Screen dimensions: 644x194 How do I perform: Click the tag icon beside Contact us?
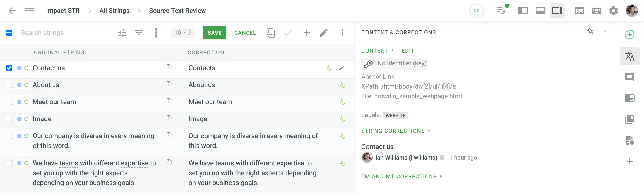point(170,67)
